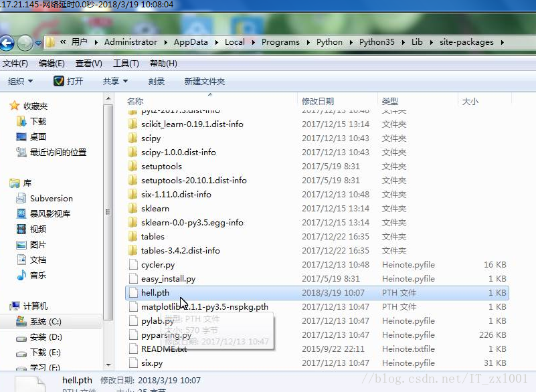Go to the AppData breadcrumb folder

(x=191, y=42)
